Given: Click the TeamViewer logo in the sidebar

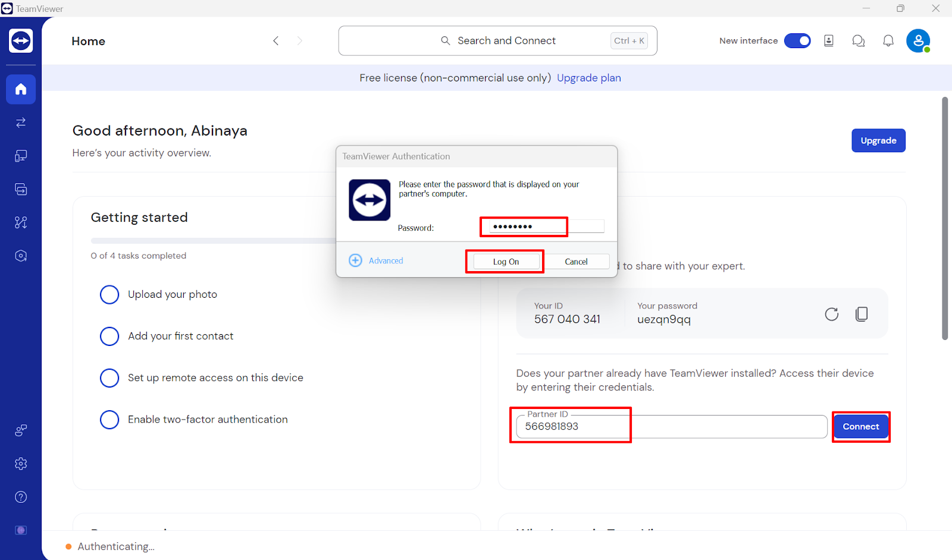Looking at the screenshot, I should (x=21, y=41).
